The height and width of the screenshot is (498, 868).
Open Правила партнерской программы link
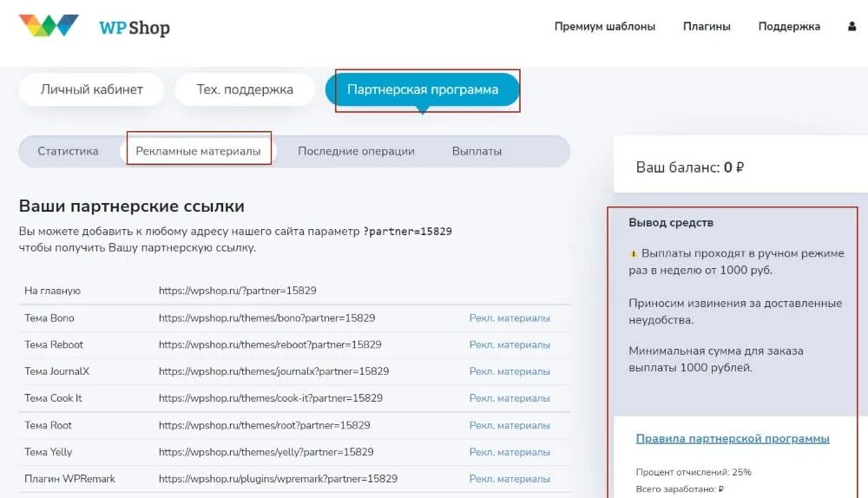point(733,439)
